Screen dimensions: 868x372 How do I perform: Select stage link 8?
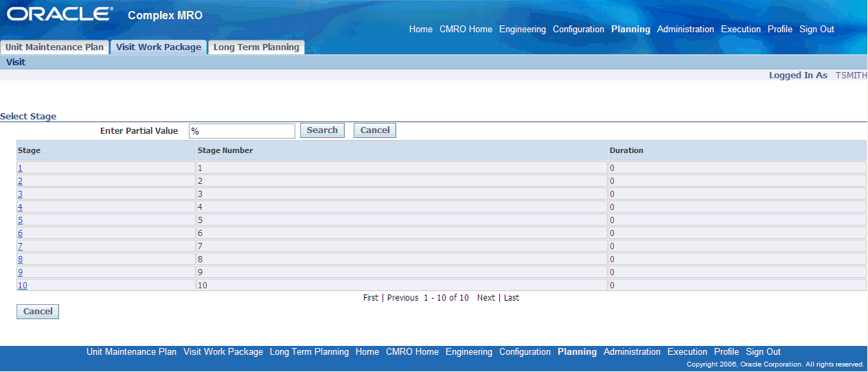pos(20,259)
